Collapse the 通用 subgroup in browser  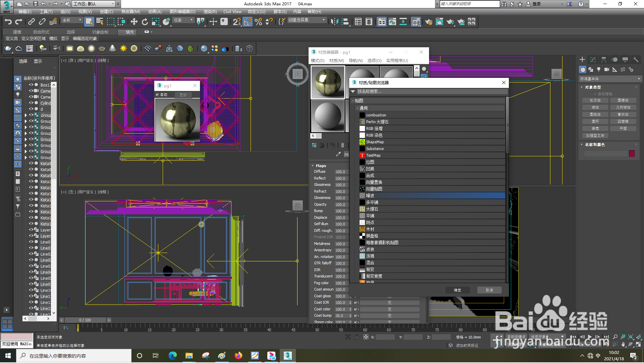(x=358, y=108)
